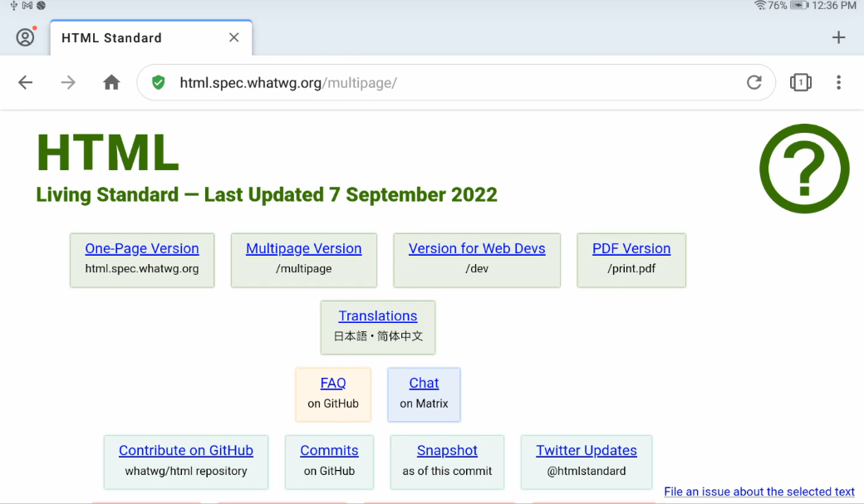Open a new browser tab
Viewport: 864px width, 504px height.
pyautogui.click(x=838, y=37)
